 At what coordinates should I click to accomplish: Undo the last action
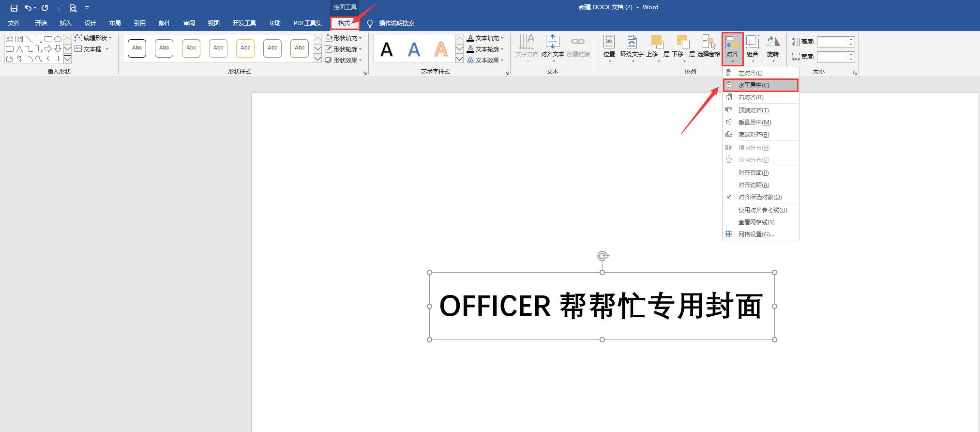tap(28, 8)
